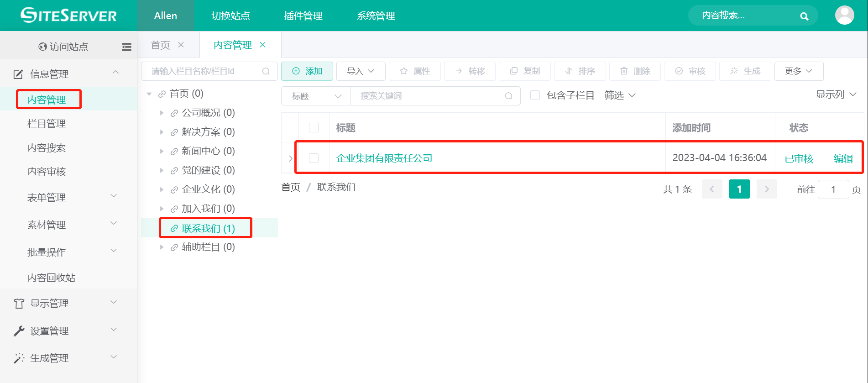
Task: Close the 内容管理 tab
Action: (x=262, y=45)
